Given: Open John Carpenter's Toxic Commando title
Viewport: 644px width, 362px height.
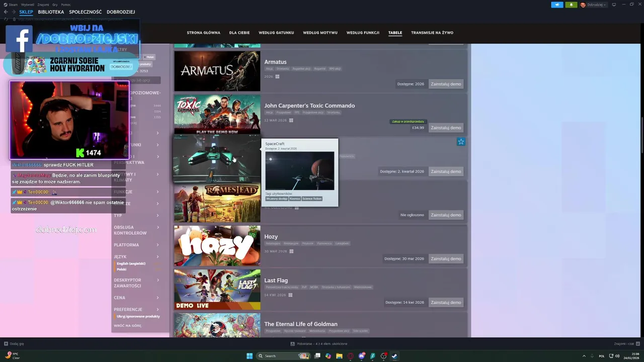Looking at the screenshot, I should [x=309, y=106].
